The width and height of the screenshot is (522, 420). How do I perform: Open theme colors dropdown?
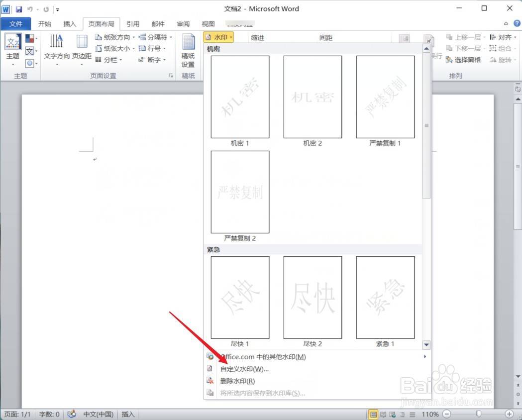click(31, 39)
